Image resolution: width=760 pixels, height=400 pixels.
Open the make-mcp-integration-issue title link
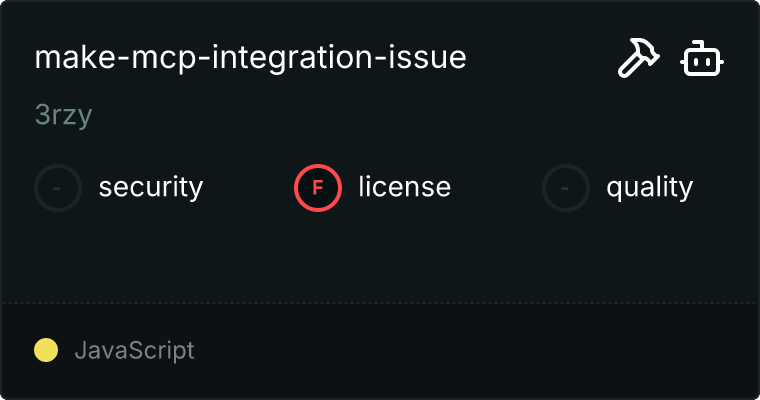point(250,58)
